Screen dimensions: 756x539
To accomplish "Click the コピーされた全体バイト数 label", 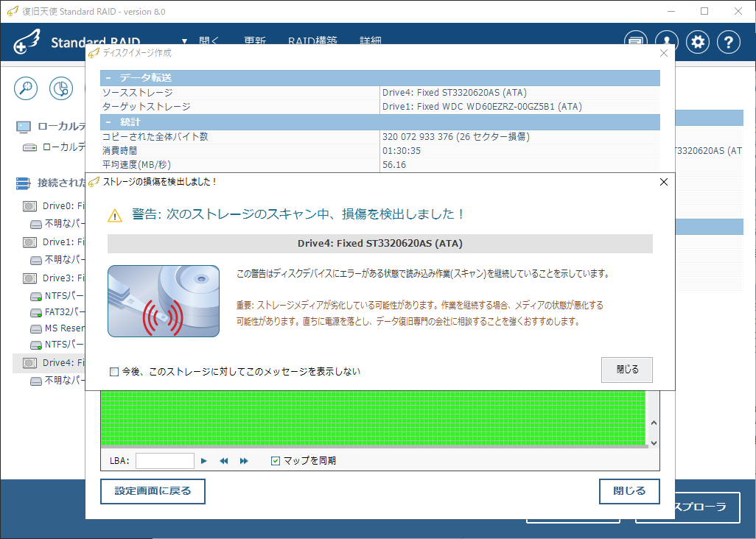I will click(155, 137).
